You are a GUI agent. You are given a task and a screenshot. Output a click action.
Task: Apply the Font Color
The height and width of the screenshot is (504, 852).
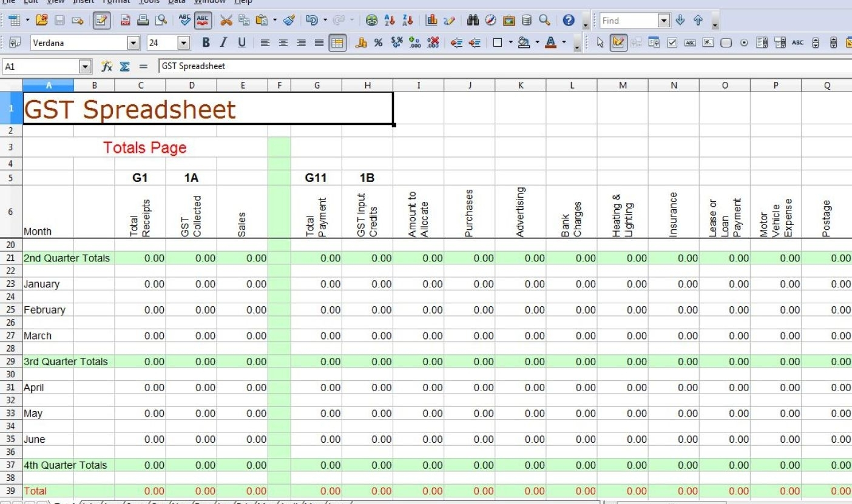[x=550, y=43]
